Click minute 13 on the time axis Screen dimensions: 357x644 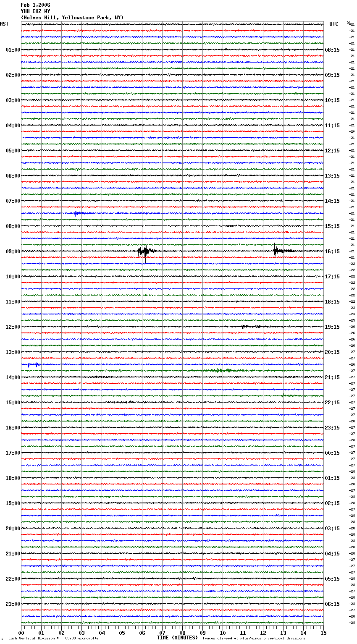(283, 633)
